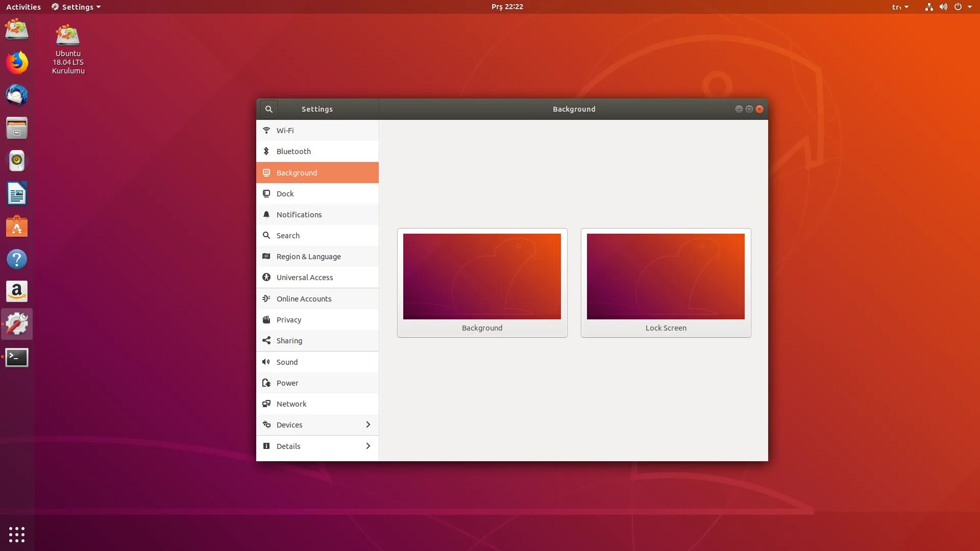Launch Thunderbird mail from the dock
This screenshot has width=980, height=551.
(x=17, y=95)
